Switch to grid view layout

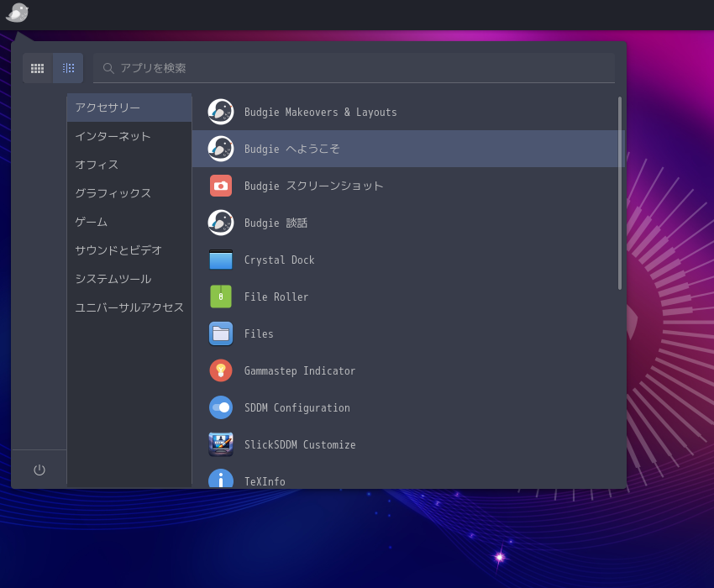pos(37,68)
